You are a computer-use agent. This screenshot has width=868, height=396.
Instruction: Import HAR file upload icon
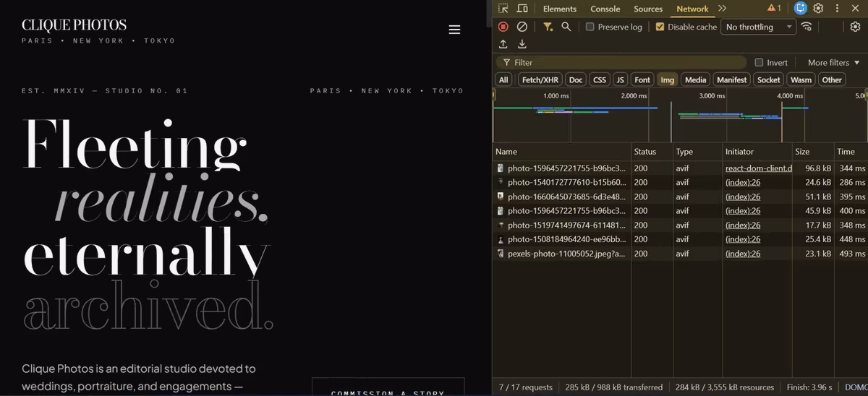503,44
